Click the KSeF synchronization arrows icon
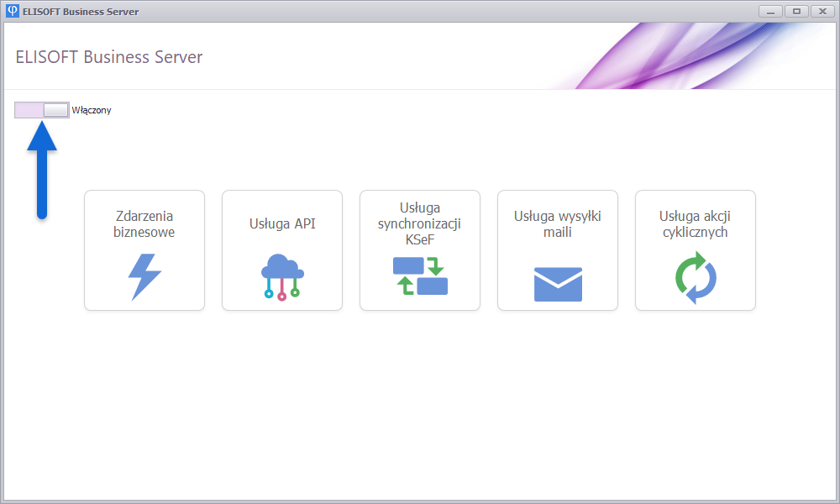This screenshot has height=504, width=840. pos(420,276)
